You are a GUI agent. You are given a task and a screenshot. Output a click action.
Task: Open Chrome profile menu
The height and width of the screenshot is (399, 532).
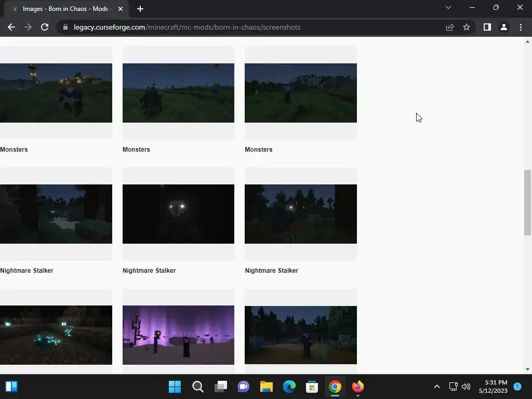pos(504,27)
